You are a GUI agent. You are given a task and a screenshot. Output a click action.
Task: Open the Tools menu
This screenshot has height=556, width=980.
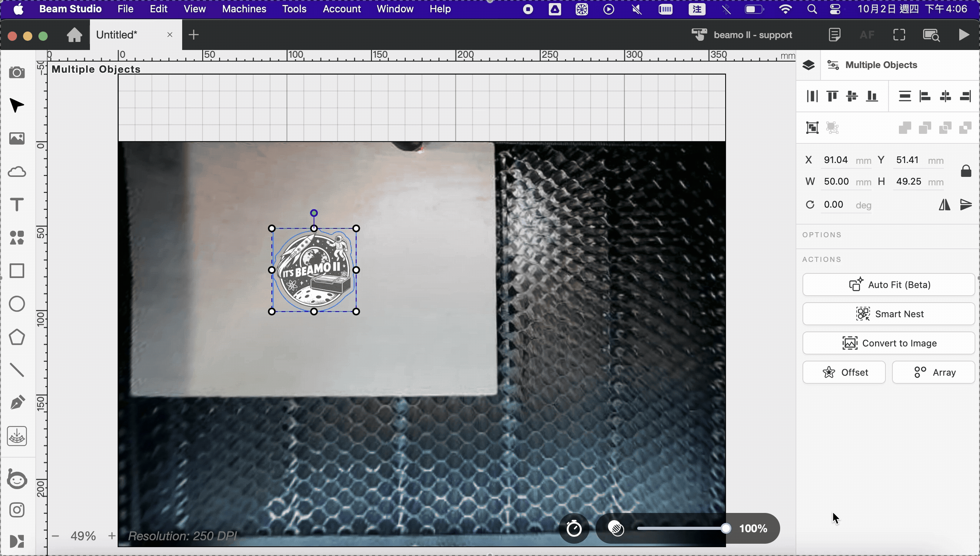point(294,9)
